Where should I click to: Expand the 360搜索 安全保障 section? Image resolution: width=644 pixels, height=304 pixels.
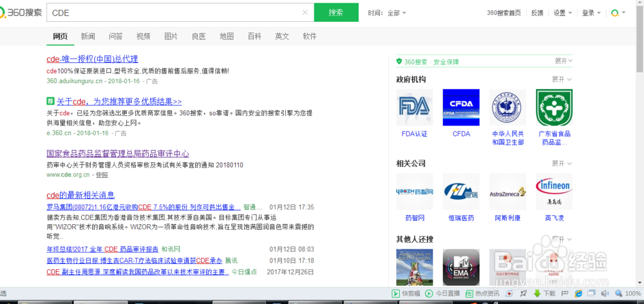pos(563,61)
